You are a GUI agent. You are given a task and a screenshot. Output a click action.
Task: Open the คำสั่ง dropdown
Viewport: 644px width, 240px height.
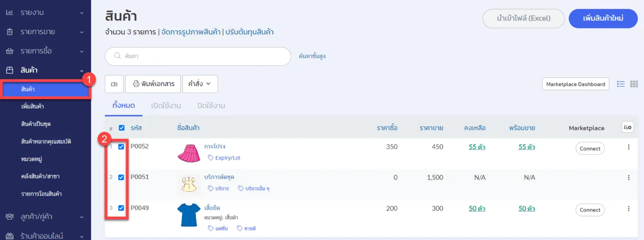(200, 84)
